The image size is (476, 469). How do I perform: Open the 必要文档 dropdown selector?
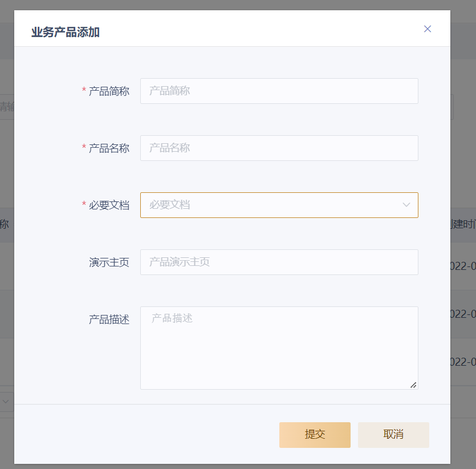tap(271, 205)
